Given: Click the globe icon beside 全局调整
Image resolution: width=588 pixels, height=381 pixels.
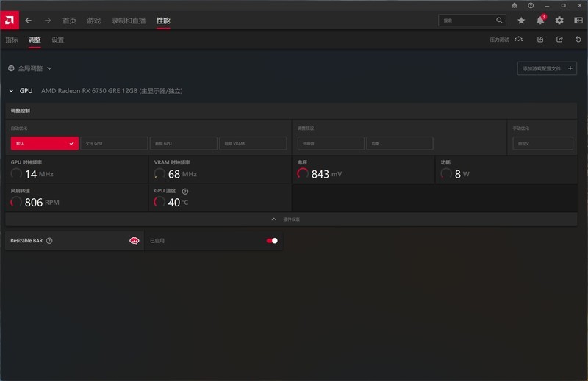Looking at the screenshot, I should point(11,68).
